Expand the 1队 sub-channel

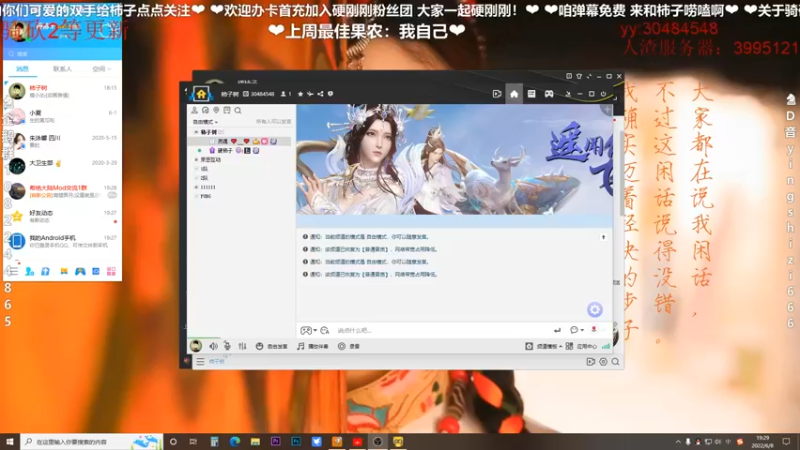196,169
